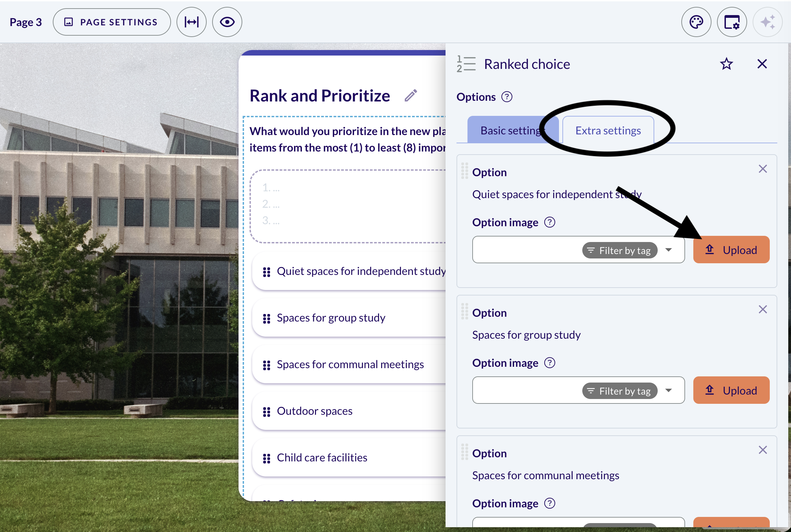Open the help icon next to Options
The width and height of the screenshot is (791, 532).
507,97
